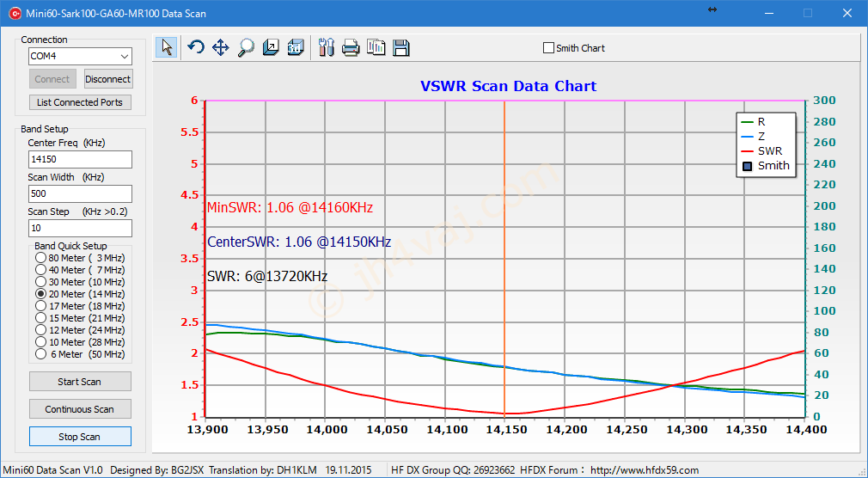The image size is (868, 478).
Task: Click the Continuous Scan button
Action: coord(80,409)
